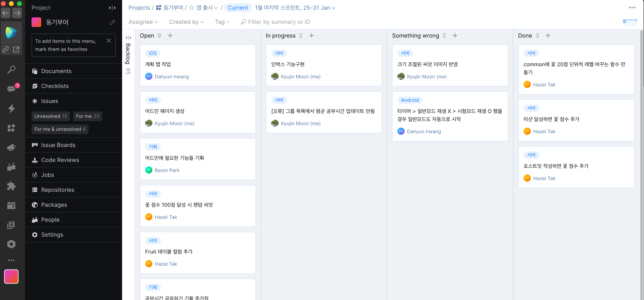Go to Code Reviews menu item
Viewport: 644px width, 300px height.
[60, 160]
